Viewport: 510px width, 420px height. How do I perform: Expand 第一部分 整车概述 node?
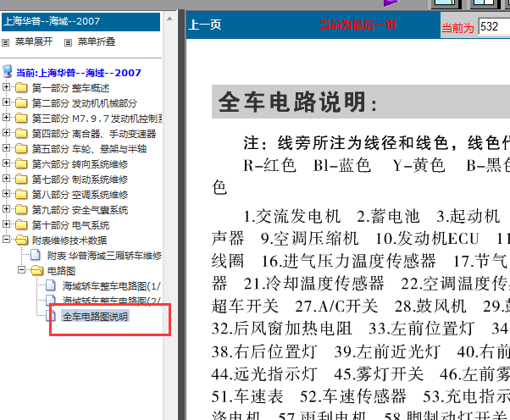click(6, 87)
